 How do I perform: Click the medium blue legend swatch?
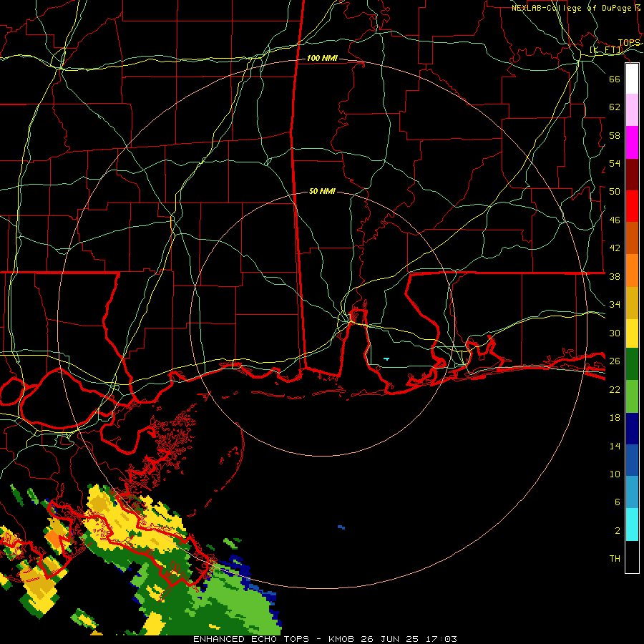632,460
